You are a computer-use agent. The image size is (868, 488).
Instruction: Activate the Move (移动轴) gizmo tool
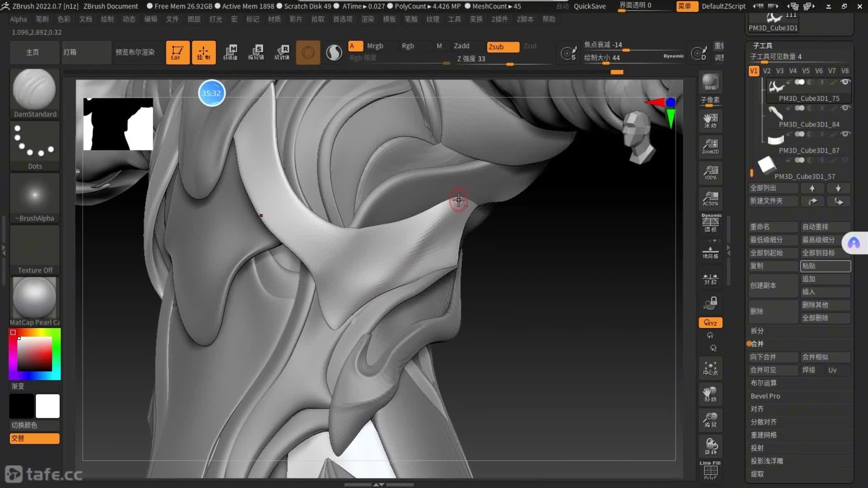click(230, 52)
